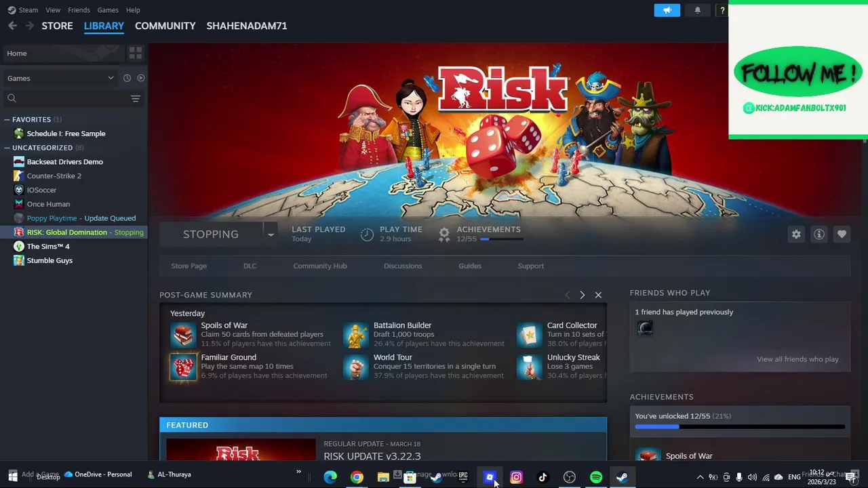
Task: Open Microsoft Edge from the taskbar
Action: pos(330,477)
